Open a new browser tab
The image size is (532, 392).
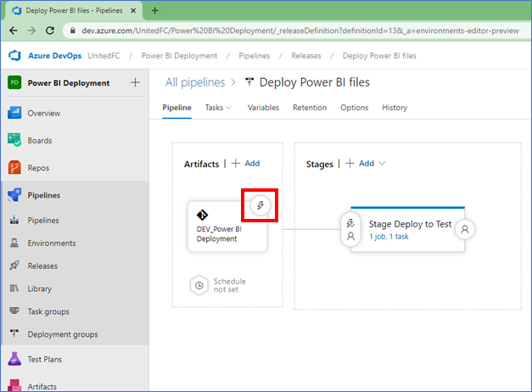[x=154, y=10]
